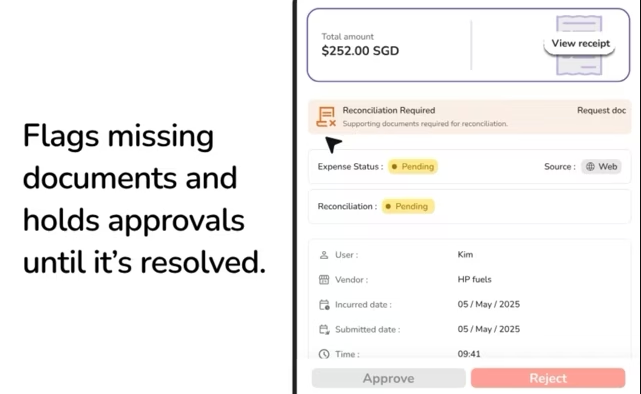Click the user name Kim
The image size is (641, 394).
tap(465, 255)
